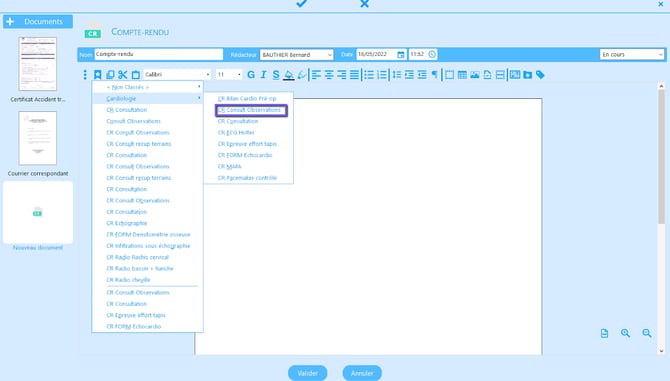Click the clipboard Paste icon
Viewport: 670px width, 381px height.
click(136, 75)
